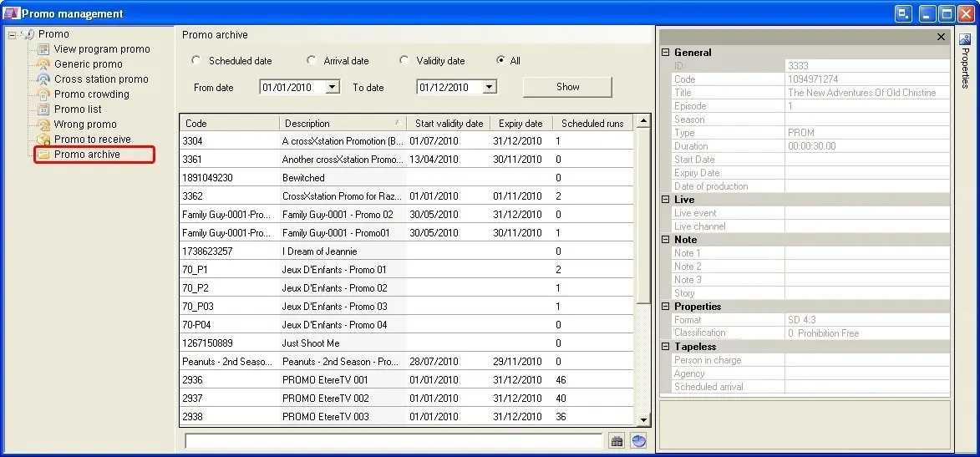Open the To date dropdown

click(490, 87)
